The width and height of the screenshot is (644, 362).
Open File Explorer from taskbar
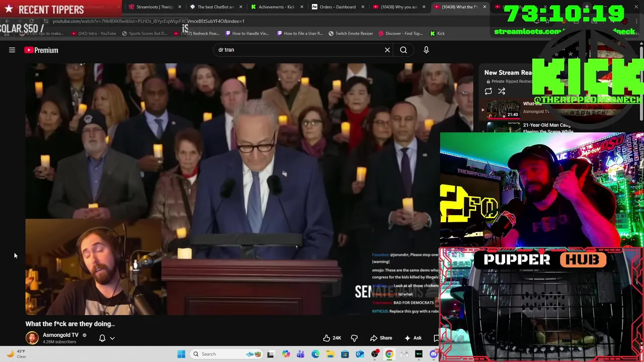click(x=330, y=354)
